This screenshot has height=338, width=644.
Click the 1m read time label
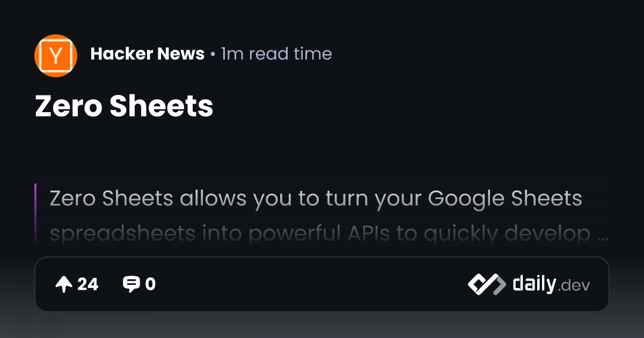click(276, 54)
